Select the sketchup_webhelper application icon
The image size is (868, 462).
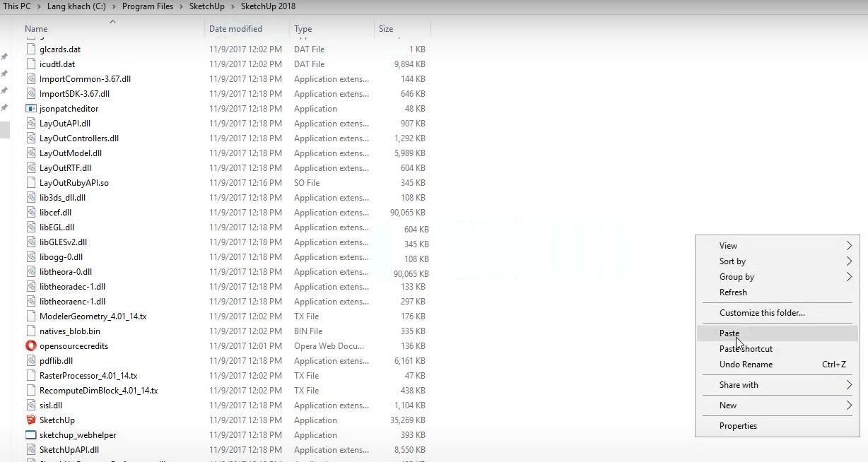tap(30, 435)
